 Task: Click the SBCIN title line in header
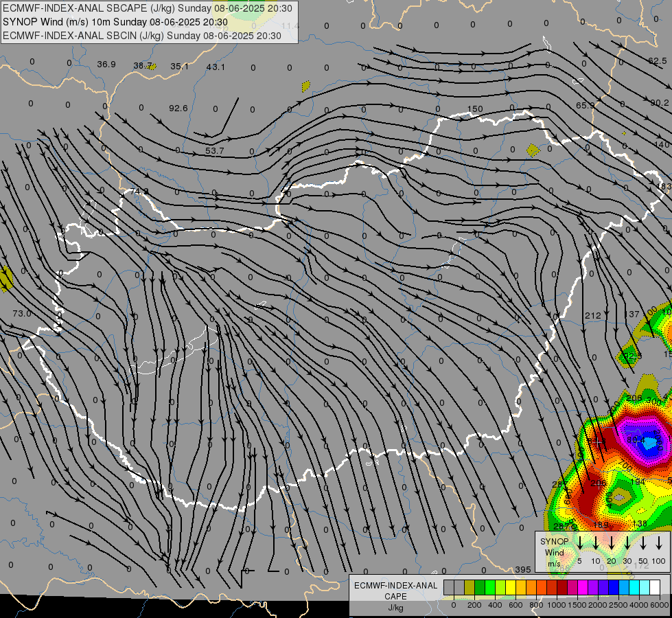(142, 36)
